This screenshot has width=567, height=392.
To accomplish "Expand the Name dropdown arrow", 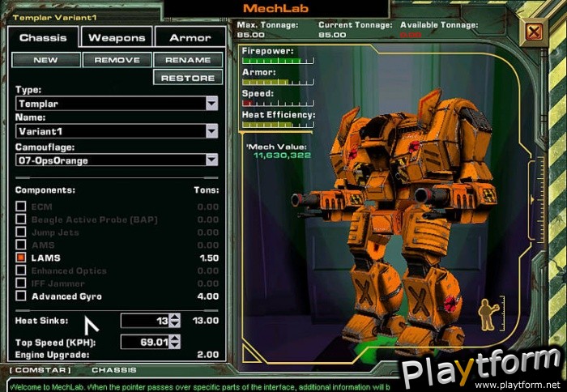I will coord(212,131).
